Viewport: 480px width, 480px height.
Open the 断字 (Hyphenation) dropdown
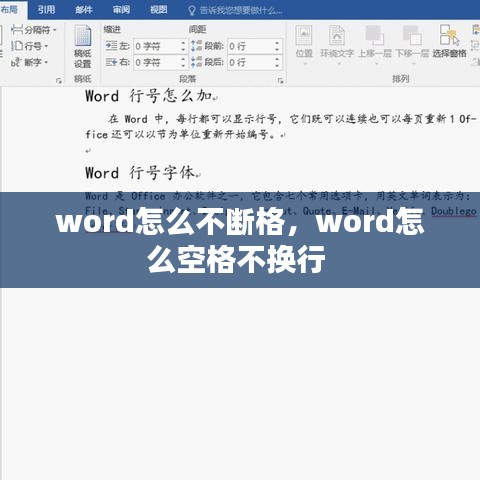point(29,62)
